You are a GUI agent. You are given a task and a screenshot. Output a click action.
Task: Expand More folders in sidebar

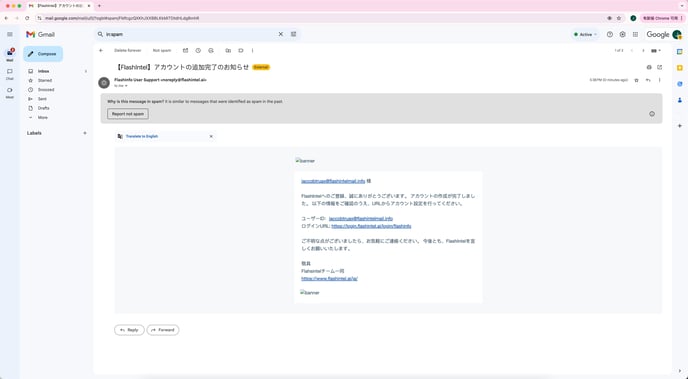(42, 118)
